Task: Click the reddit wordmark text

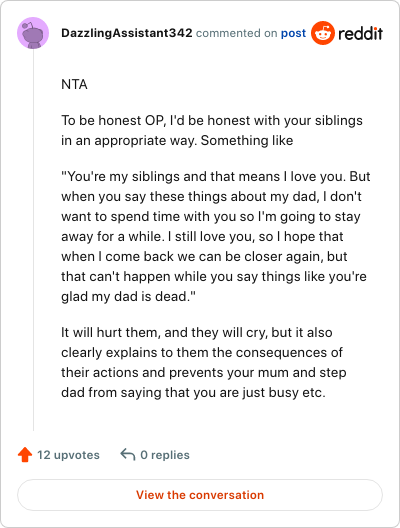Action: [x=360, y=33]
